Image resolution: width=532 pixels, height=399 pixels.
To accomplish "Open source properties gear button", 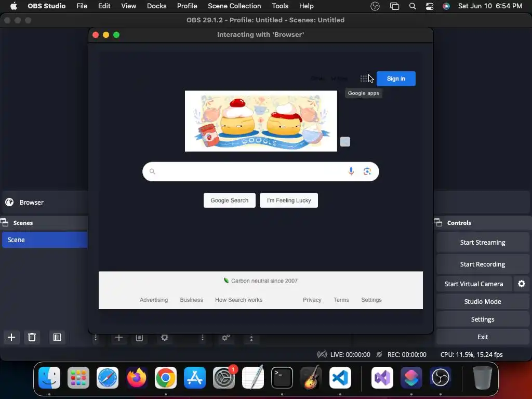I will [165, 338].
